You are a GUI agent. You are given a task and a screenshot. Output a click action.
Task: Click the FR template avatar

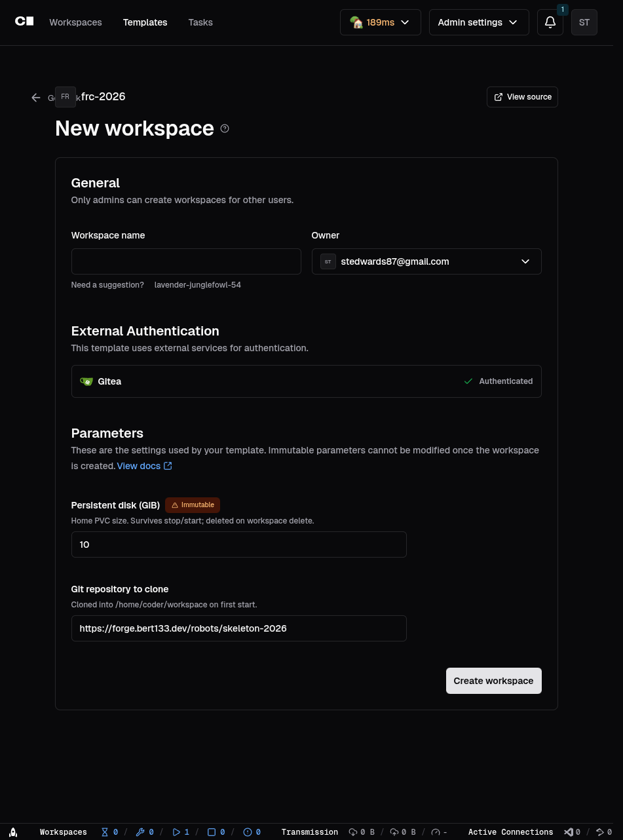66,96
